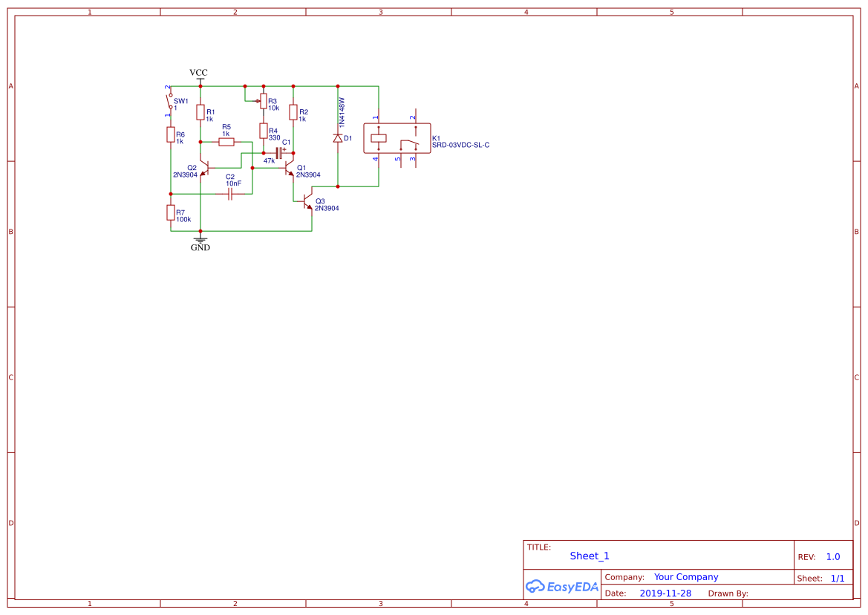Click the 'VCC' net label text

click(x=199, y=73)
